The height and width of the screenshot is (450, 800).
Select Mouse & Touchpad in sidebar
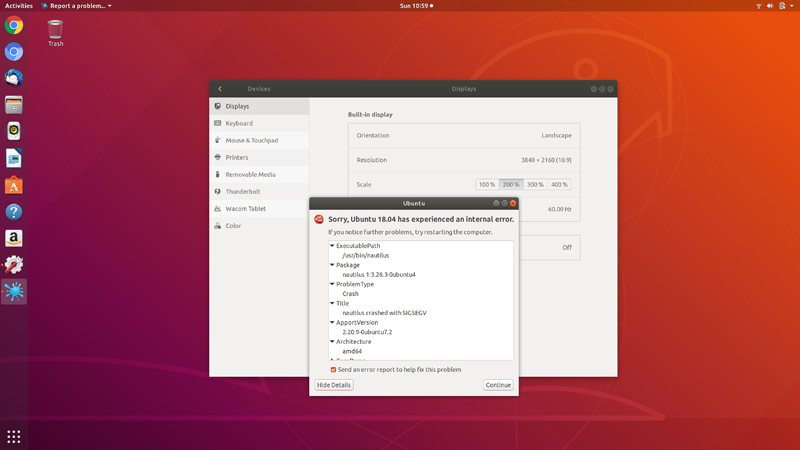[x=259, y=140]
